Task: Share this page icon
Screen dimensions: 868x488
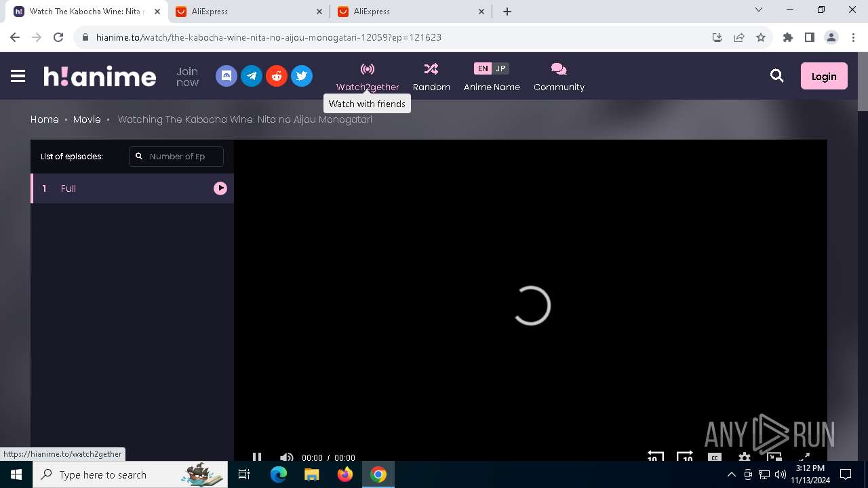Action: [739, 37]
